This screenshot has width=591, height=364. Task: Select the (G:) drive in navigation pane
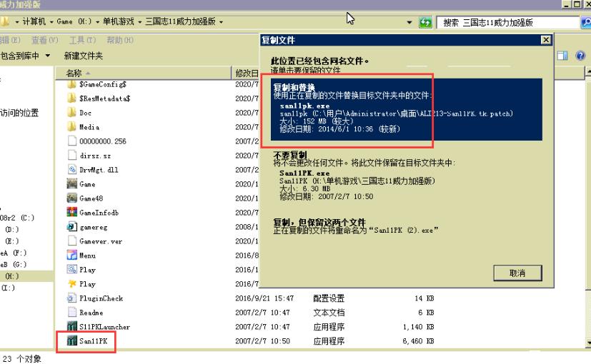pos(14,265)
